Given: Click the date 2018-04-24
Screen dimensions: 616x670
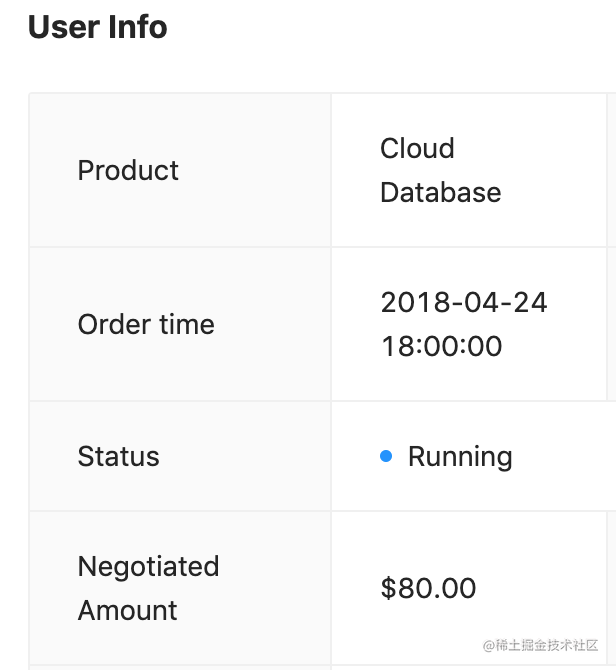Looking at the screenshot, I should (x=464, y=302).
